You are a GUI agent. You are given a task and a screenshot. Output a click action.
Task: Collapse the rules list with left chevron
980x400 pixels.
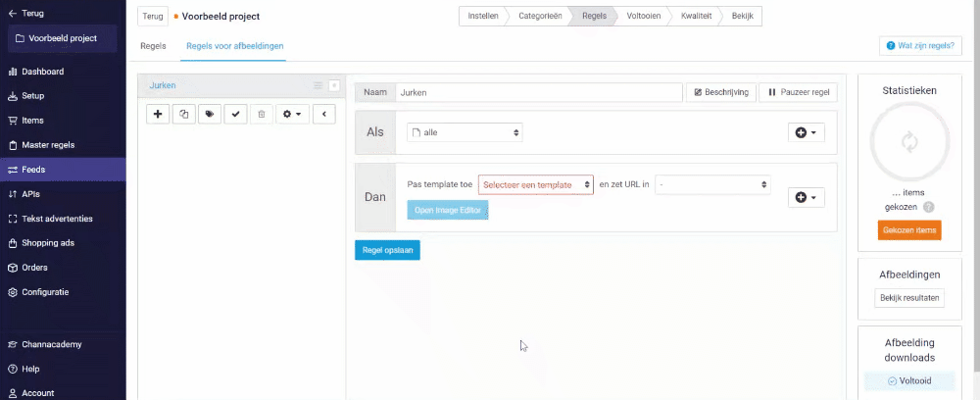coord(324,115)
